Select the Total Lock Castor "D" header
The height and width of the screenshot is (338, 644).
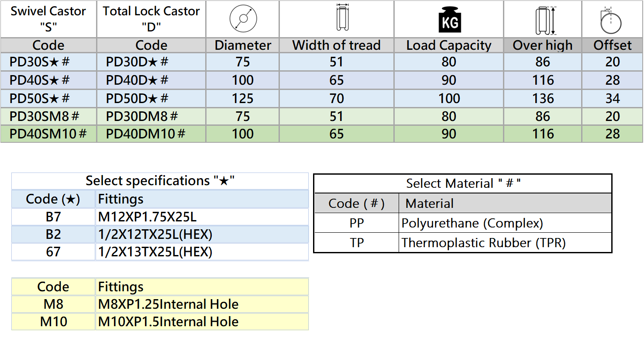tap(151, 19)
